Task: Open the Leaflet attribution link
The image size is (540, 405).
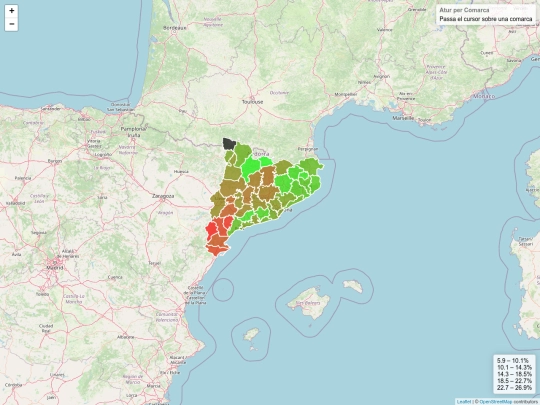Action: click(x=464, y=402)
